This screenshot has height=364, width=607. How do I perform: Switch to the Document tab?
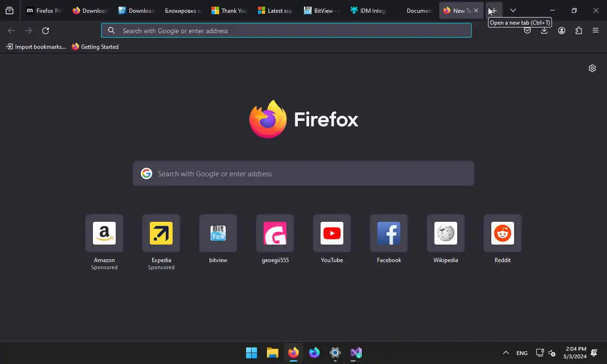click(x=414, y=10)
